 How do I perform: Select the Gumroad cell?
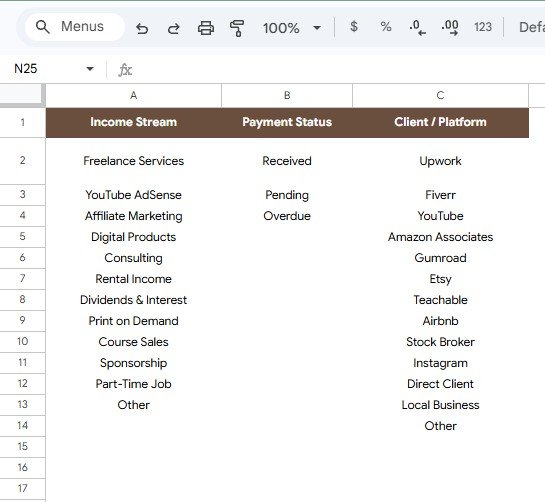pos(440,258)
